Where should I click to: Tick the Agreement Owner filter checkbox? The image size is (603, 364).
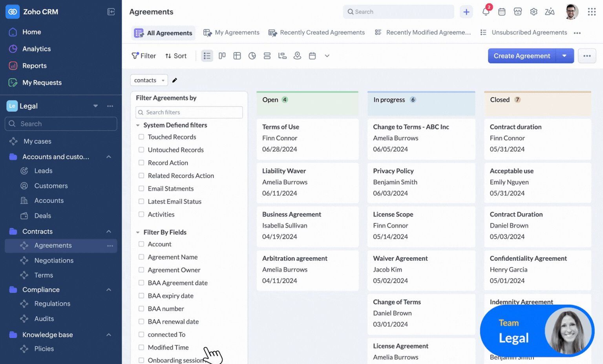click(x=141, y=270)
